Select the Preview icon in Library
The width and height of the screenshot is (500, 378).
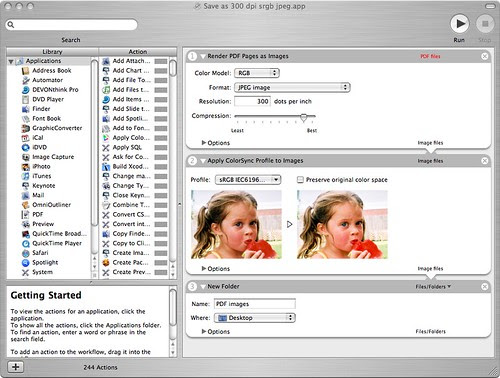[26, 224]
